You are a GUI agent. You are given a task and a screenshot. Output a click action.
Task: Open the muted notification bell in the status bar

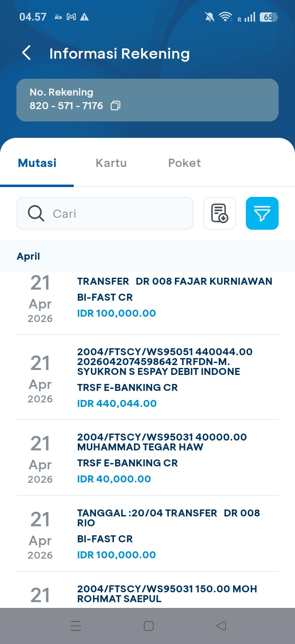point(209,17)
